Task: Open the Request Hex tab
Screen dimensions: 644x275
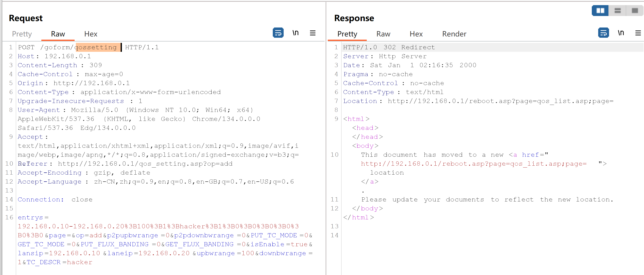Action: point(91,34)
